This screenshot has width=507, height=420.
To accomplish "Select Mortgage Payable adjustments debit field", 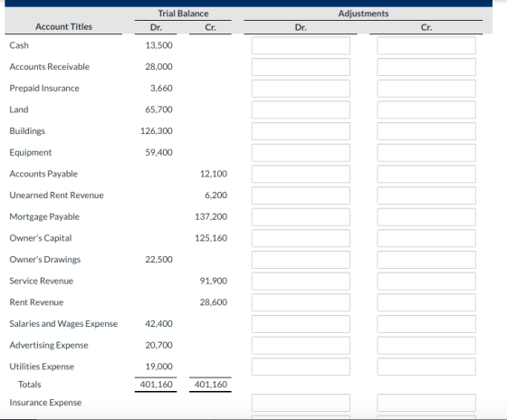I will [x=301, y=217].
